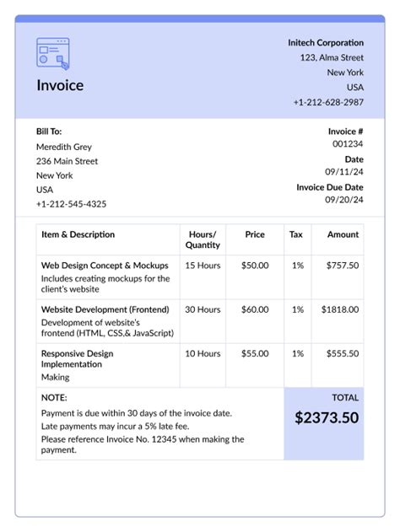
Task: Click the '30 Hours' quantity cell
Action: coord(203,309)
